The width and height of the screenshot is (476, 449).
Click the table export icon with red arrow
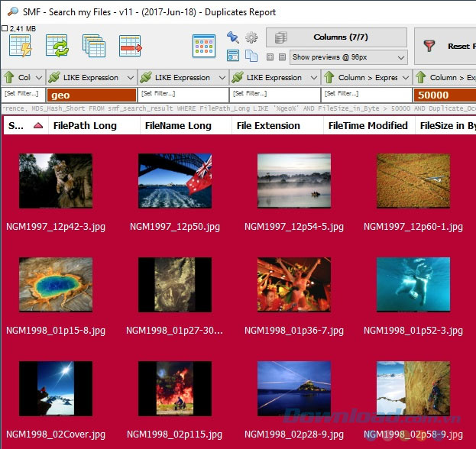[x=131, y=46]
